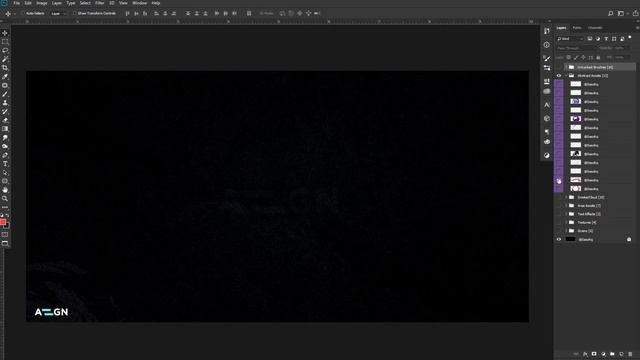Open the Pass Through blend mode dropdown
Viewport: 640px width, 360px height.
click(576, 48)
